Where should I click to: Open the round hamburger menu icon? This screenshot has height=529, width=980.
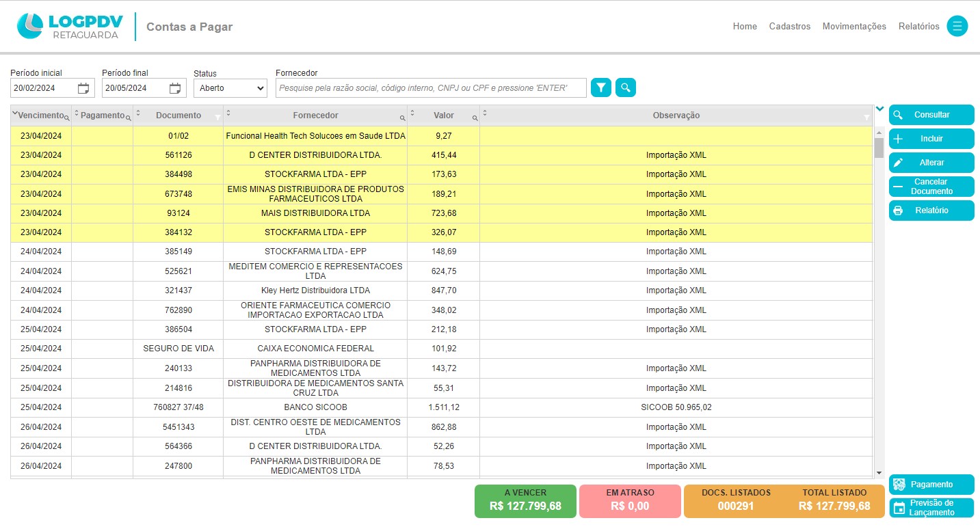coord(957,27)
